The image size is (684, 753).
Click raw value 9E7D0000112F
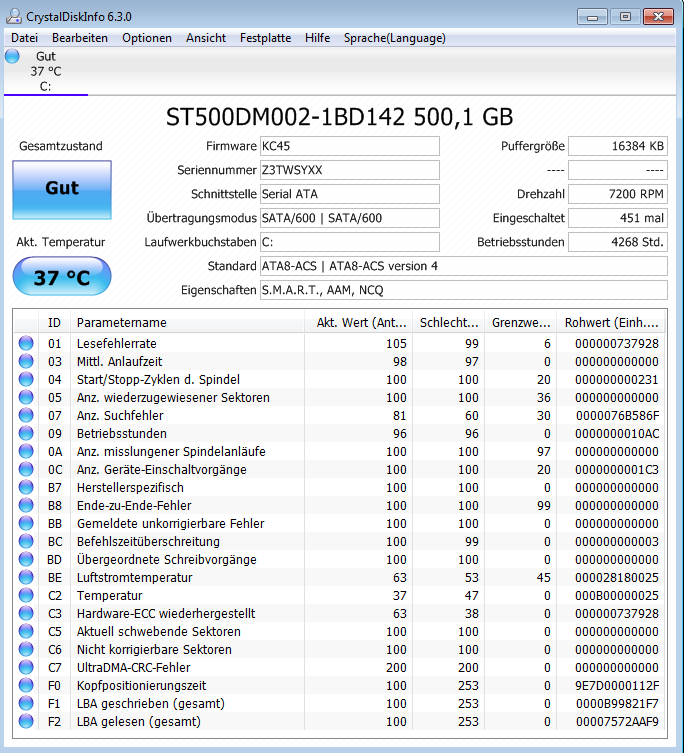click(x=617, y=685)
